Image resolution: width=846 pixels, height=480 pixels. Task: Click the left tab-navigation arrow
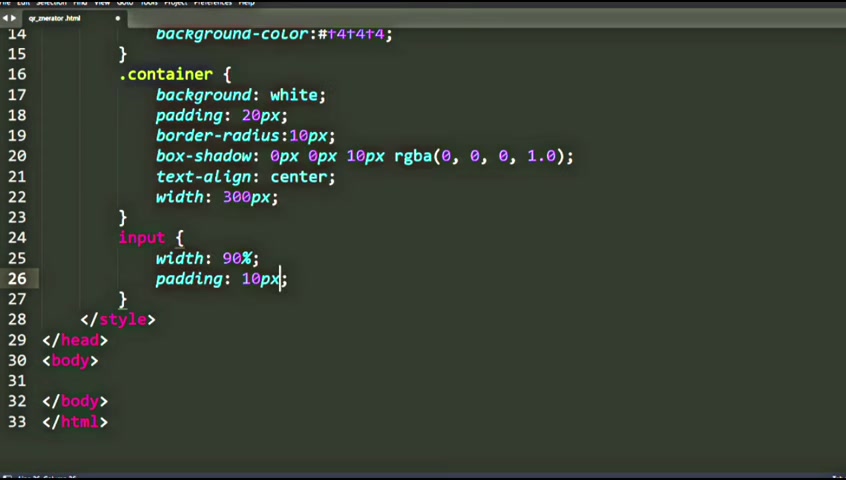click(x=5, y=18)
